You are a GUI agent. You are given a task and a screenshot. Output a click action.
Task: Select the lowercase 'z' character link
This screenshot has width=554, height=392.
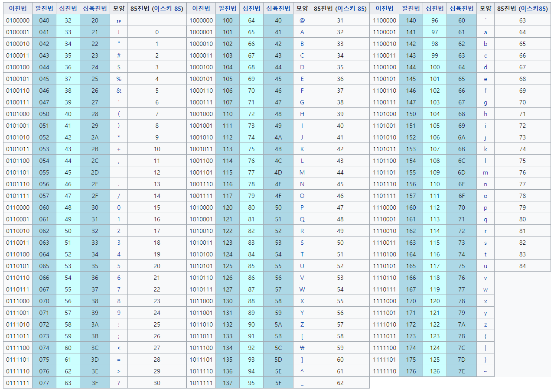coord(486,324)
